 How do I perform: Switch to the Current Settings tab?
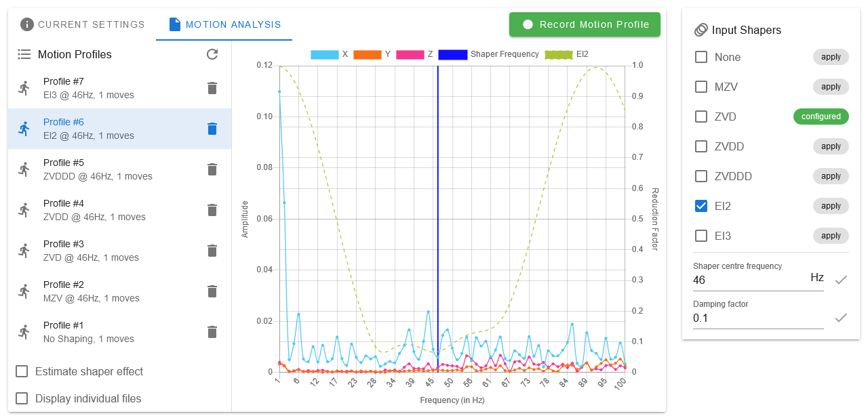tap(83, 24)
